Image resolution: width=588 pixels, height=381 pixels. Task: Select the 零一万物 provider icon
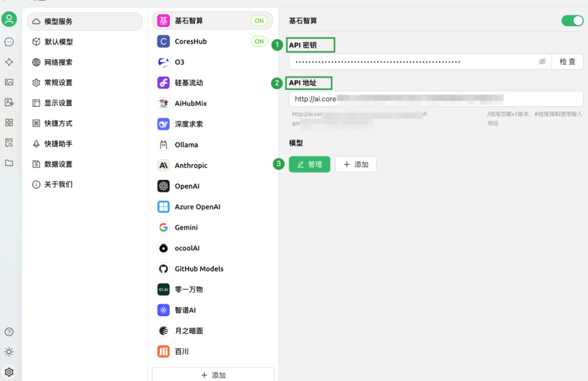(x=163, y=289)
